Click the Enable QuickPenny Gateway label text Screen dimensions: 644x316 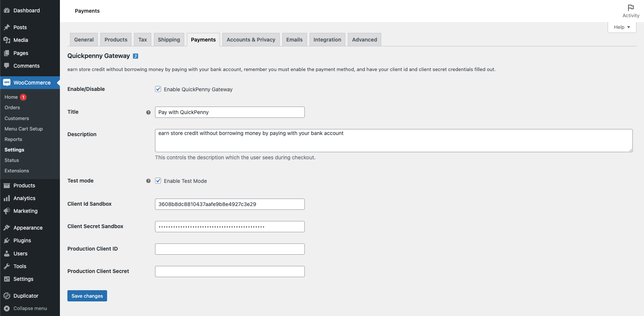[x=198, y=89]
